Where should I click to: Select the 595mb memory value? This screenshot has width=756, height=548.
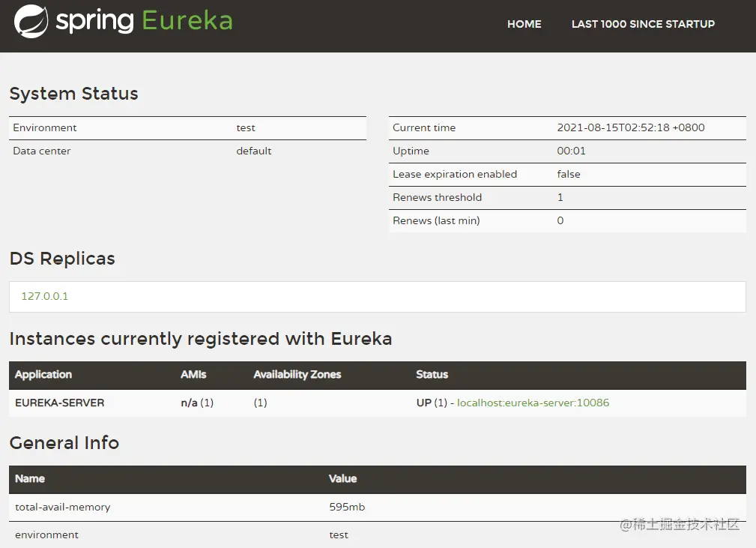point(347,507)
